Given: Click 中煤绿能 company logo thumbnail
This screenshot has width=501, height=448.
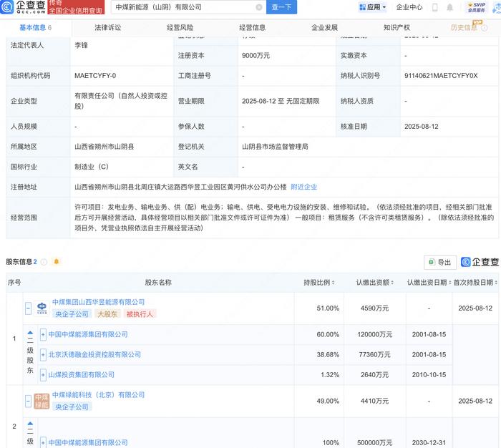Looking at the screenshot, I should point(42,401).
